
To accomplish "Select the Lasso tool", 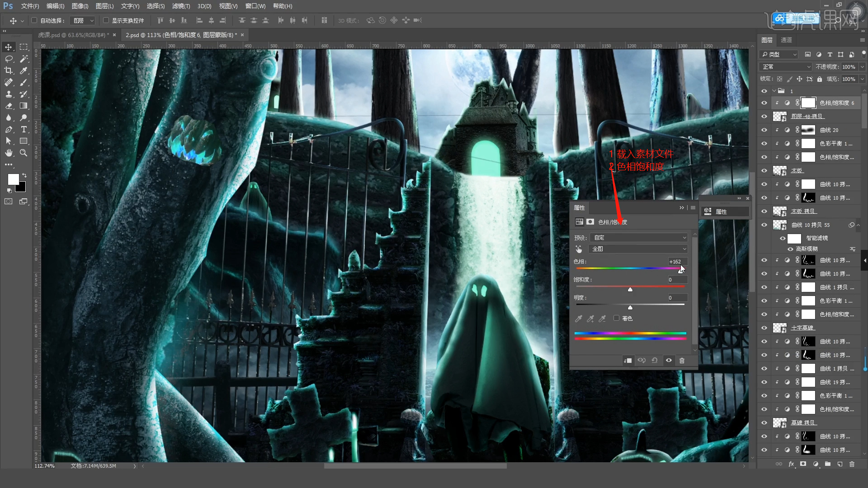I will (x=8, y=59).
